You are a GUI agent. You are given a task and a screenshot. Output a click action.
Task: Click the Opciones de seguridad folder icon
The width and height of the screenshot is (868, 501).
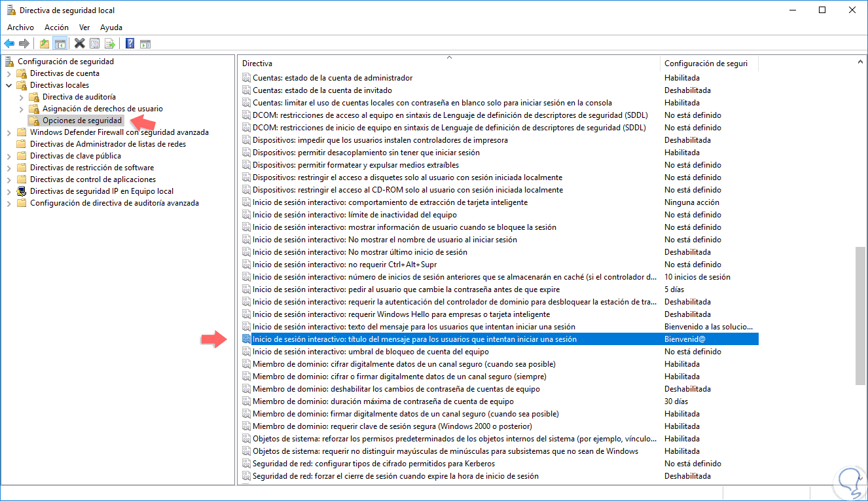(34, 121)
